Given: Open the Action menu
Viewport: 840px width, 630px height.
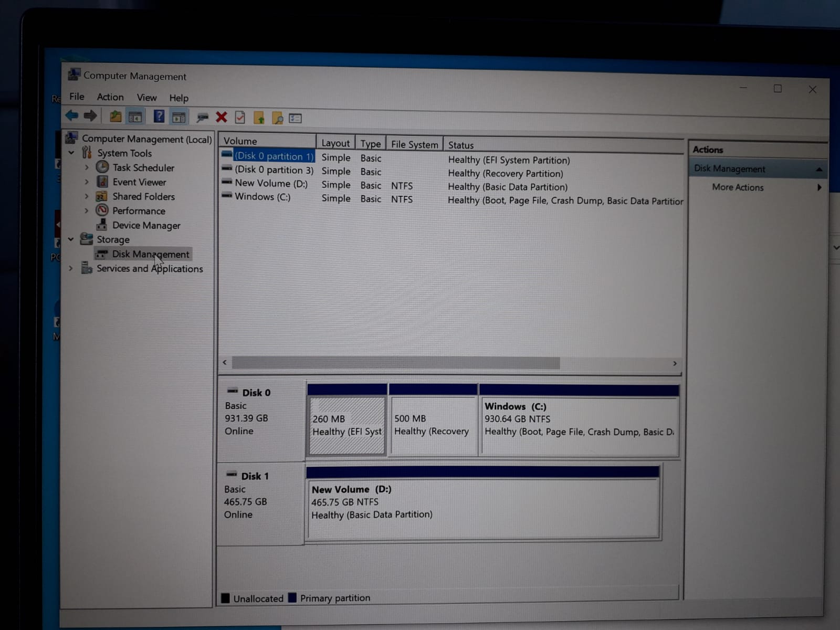Looking at the screenshot, I should (x=110, y=97).
